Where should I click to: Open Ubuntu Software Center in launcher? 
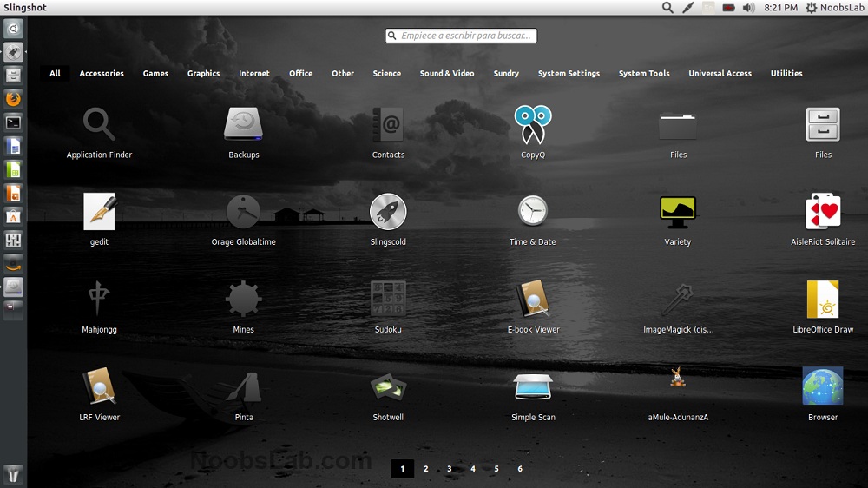point(13,216)
